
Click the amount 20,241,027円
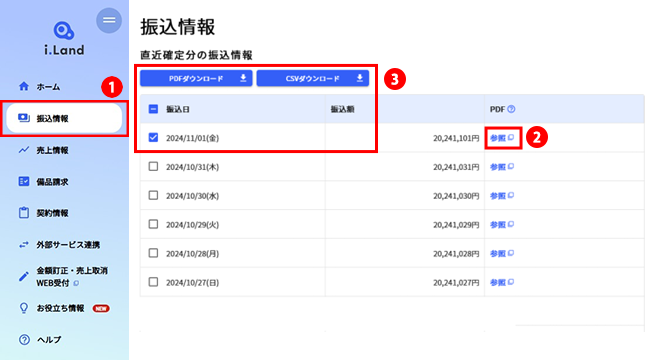coord(456,283)
